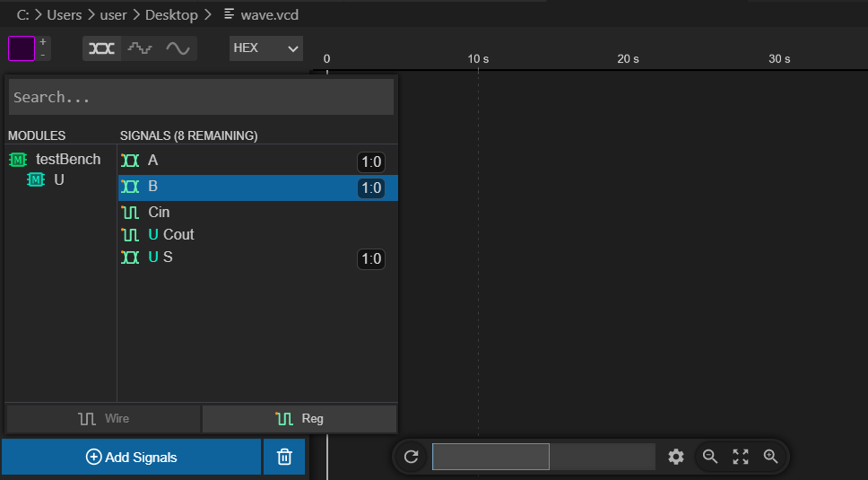Click the Users breadcrumb segment
Screen dimensions: 868x480
(65, 15)
